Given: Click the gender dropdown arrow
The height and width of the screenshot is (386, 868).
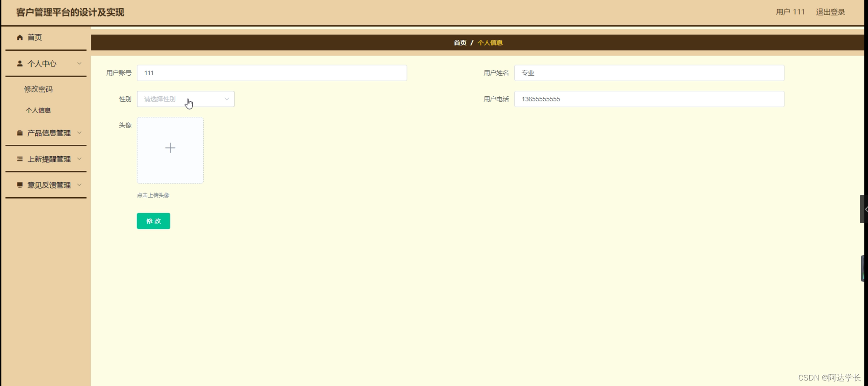Looking at the screenshot, I should (227, 99).
